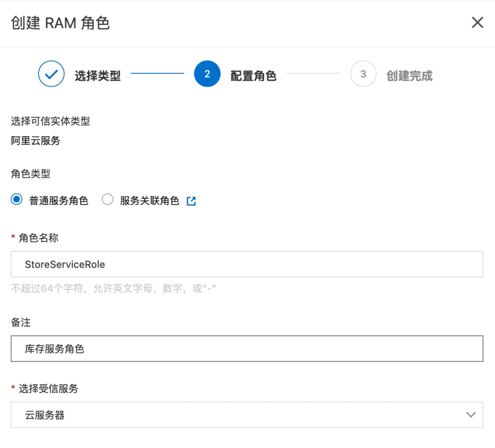This screenshot has width=495, height=448.
Task: Click the 普通服务角色 option label text
Action: 59,201
